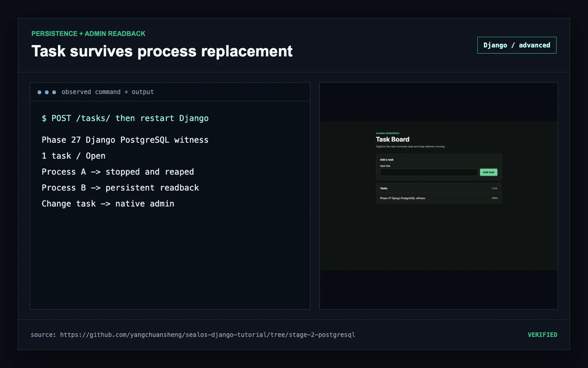Click the OPEN status tag on the task
The width and height of the screenshot is (588, 368).
click(494, 198)
